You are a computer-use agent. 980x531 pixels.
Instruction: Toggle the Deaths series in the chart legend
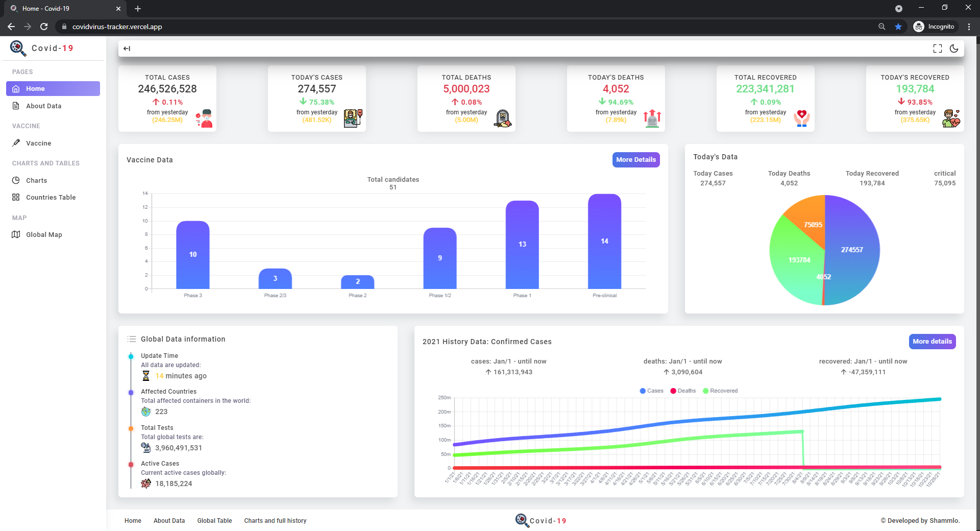coord(683,391)
